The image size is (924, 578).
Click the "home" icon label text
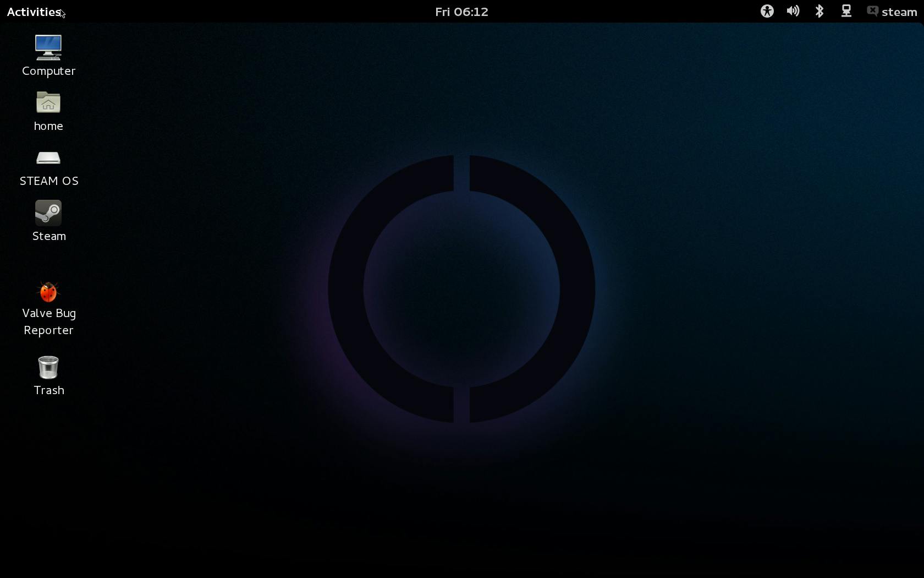click(48, 126)
